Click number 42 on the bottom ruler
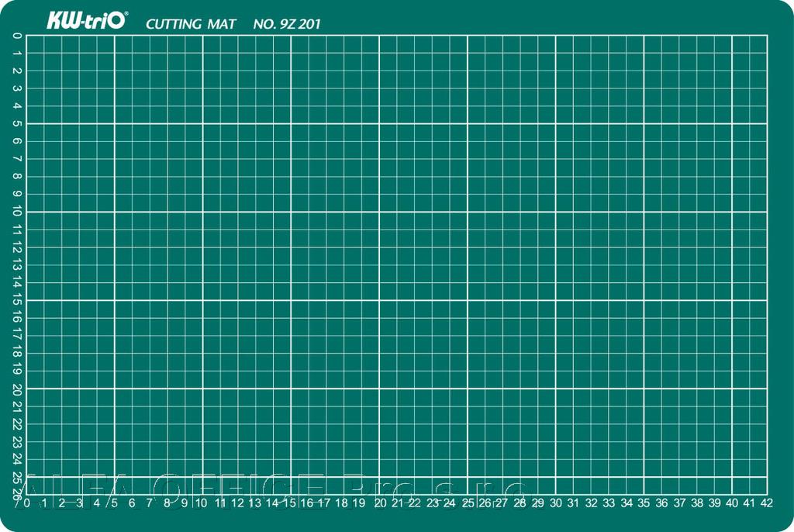Image resolution: width=794 pixels, height=532 pixels. [x=767, y=504]
